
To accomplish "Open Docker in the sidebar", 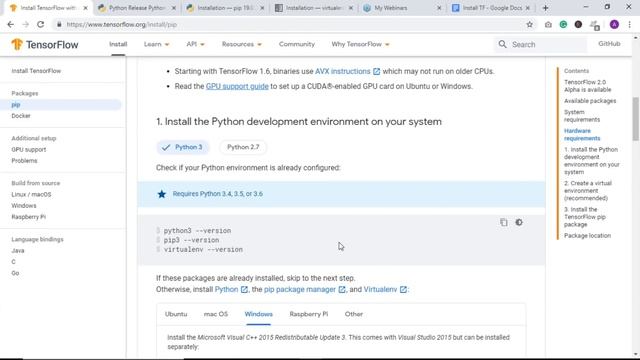I will point(21,116).
